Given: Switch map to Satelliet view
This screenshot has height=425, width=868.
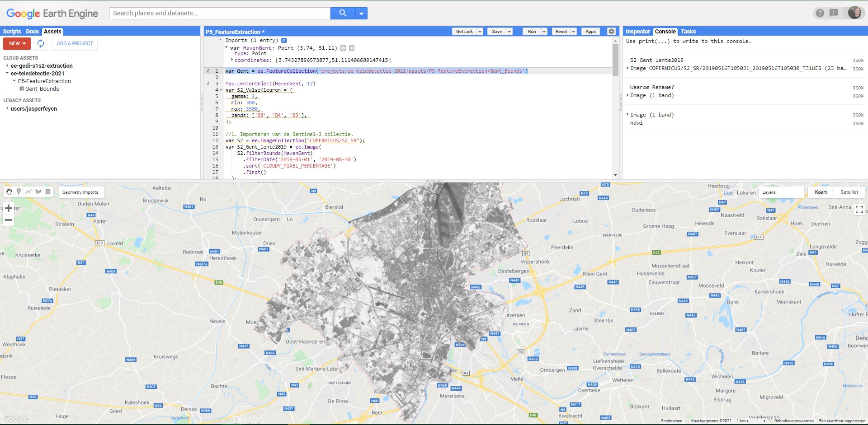Looking at the screenshot, I should click(849, 192).
